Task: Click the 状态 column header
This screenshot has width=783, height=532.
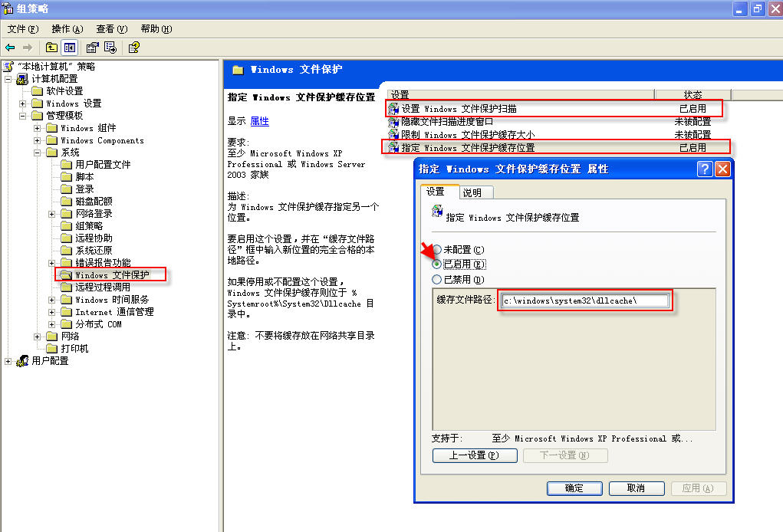Action: click(x=693, y=95)
